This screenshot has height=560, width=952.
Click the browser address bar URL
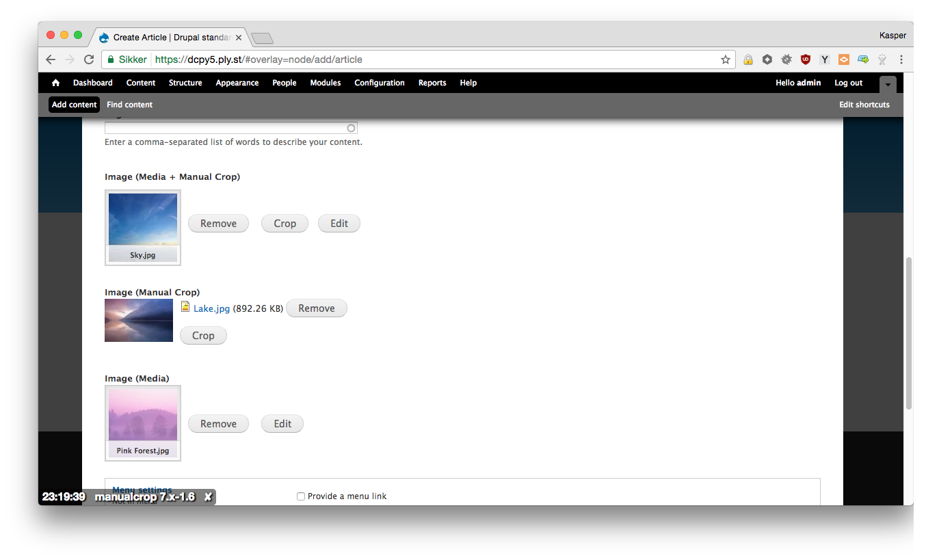[x=259, y=59]
